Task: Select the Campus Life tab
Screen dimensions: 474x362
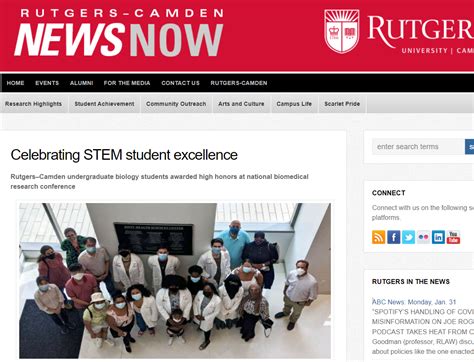Action: (x=294, y=104)
